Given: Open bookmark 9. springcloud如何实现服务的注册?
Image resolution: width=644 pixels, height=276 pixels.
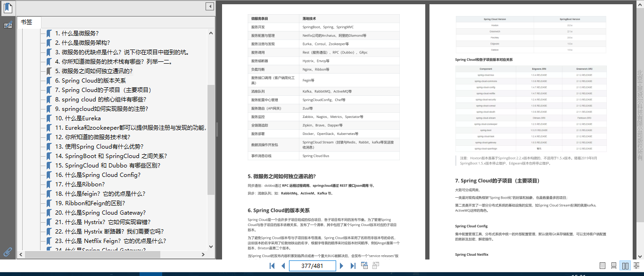Looking at the screenshot, I should pos(102,109).
